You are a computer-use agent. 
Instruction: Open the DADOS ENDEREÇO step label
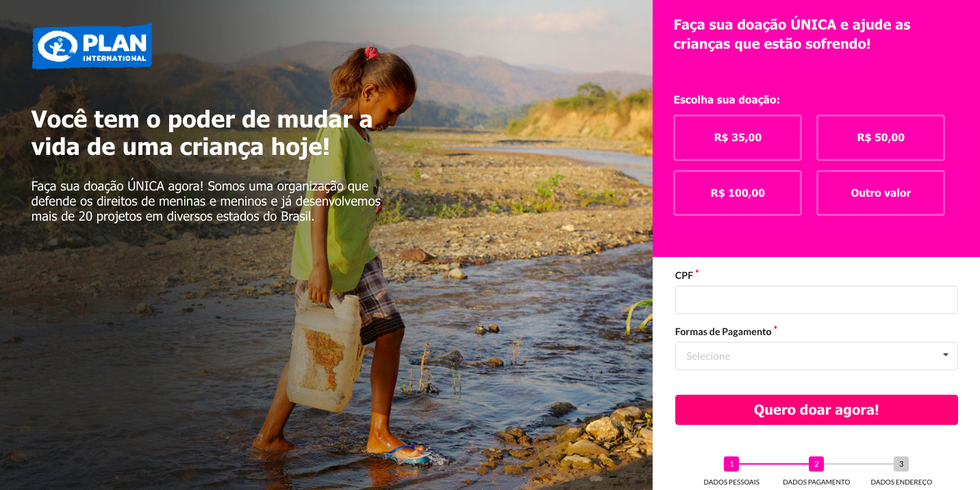pos(901,482)
